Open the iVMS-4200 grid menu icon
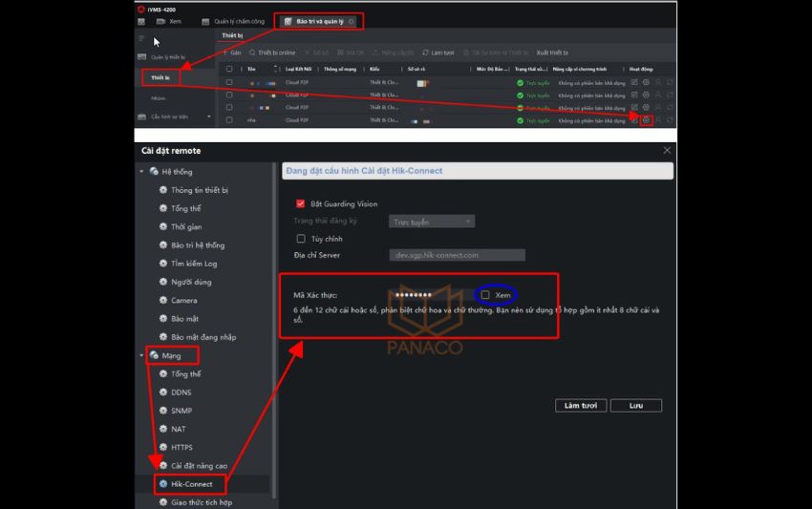Viewport: 812px width, 509px height. (141, 22)
